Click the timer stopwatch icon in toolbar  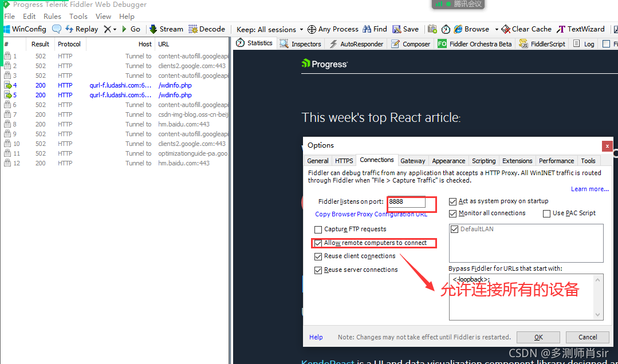[446, 29]
